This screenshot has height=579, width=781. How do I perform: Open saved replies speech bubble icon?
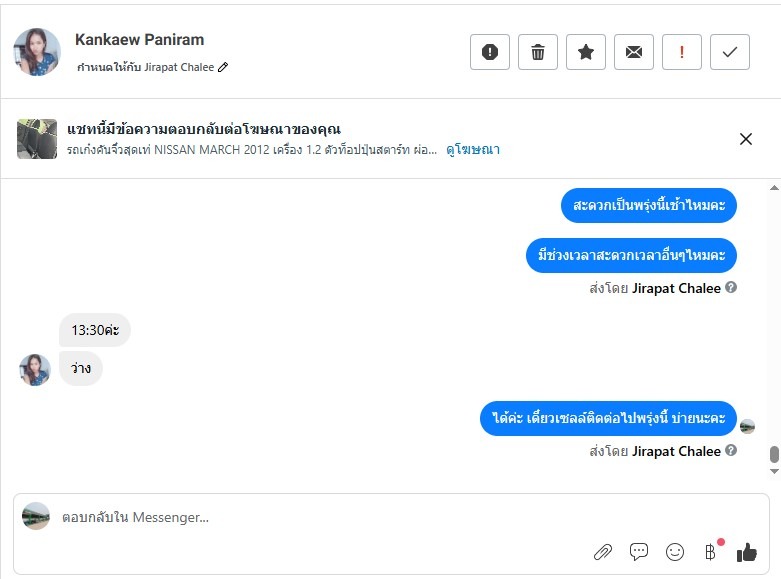click(639, 551)
